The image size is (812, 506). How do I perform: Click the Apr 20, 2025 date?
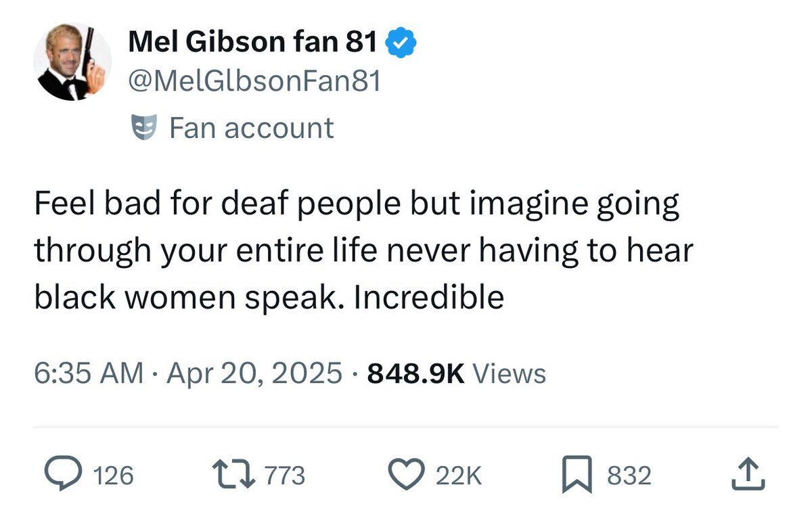pos(252,373)
